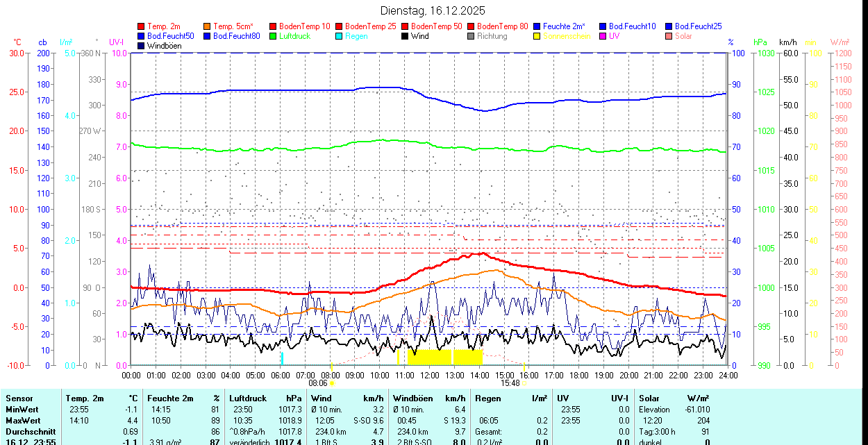The height and width of the screenshot is (445, 868).
Task: Click the 18:00 mark on the time axis
Action: point(579,375)
